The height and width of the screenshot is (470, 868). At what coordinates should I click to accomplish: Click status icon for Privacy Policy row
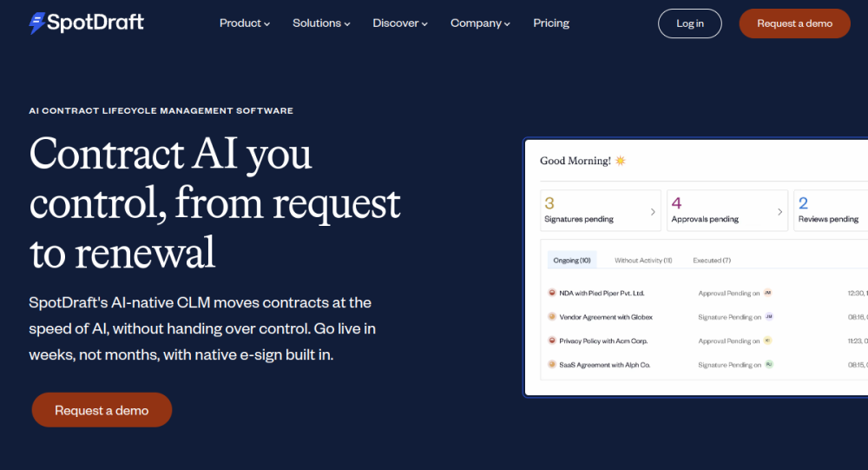click(552, 341)
